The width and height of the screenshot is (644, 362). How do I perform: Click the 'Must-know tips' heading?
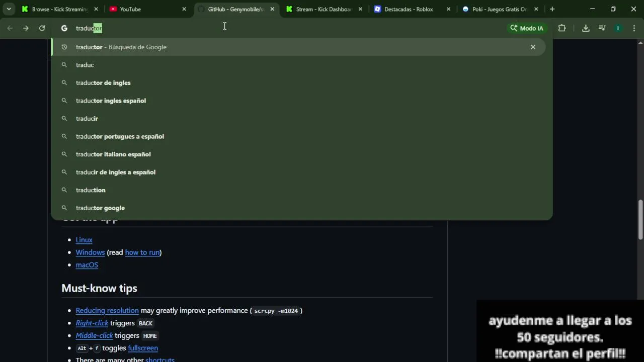(99, 288)
